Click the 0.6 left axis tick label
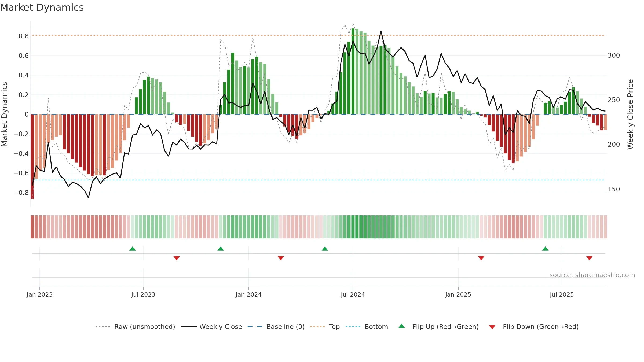 (x=24, y=56)
